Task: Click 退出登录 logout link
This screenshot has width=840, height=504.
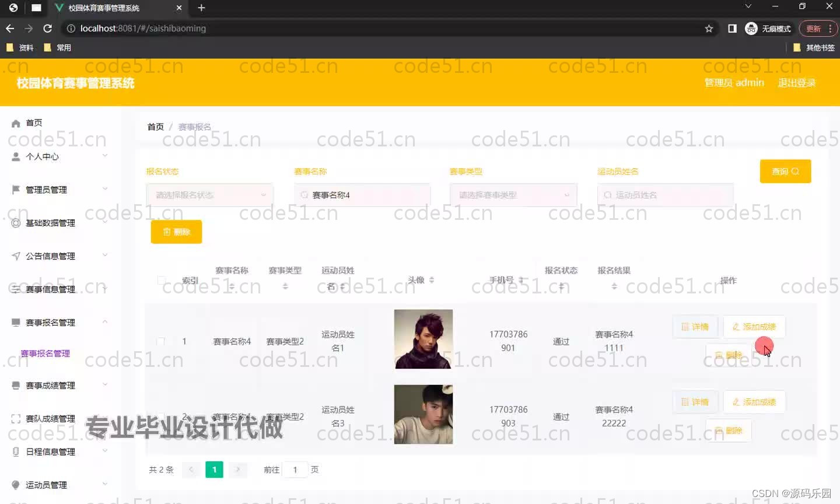Action: [x=797, y=83]
